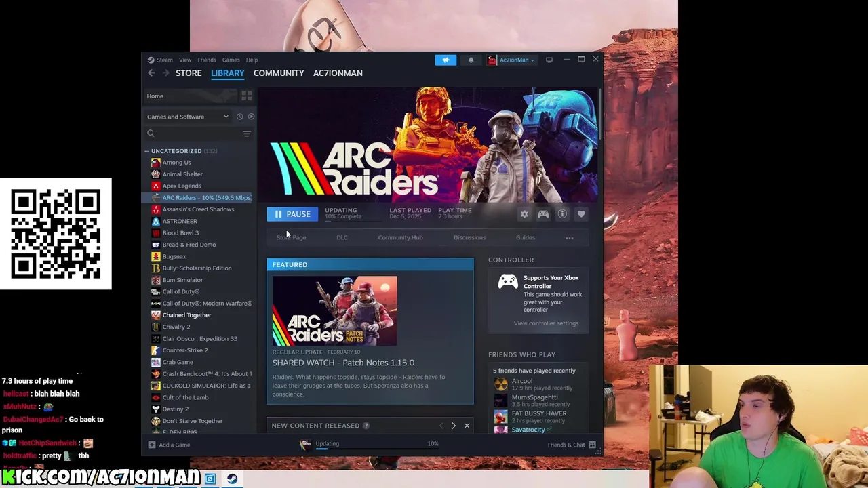Open the Guides link

[x=526, y=238]
